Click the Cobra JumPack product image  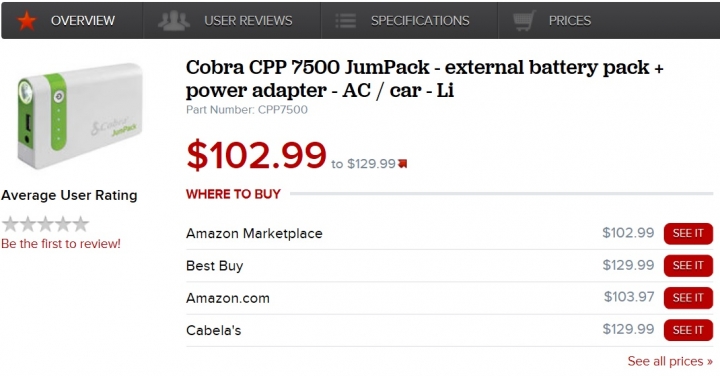pyautogui.click(x=80, y=117)
